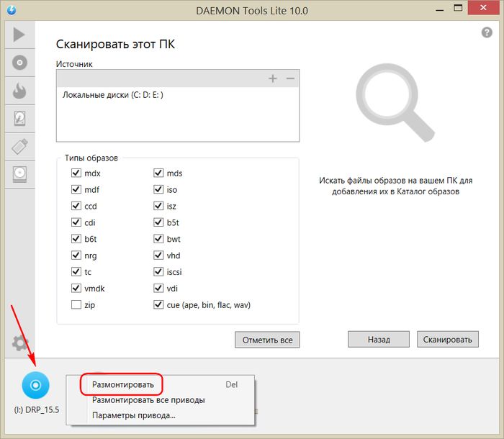
Task: Open the disc image sidebar icon
Action: (x=19, y=63)
